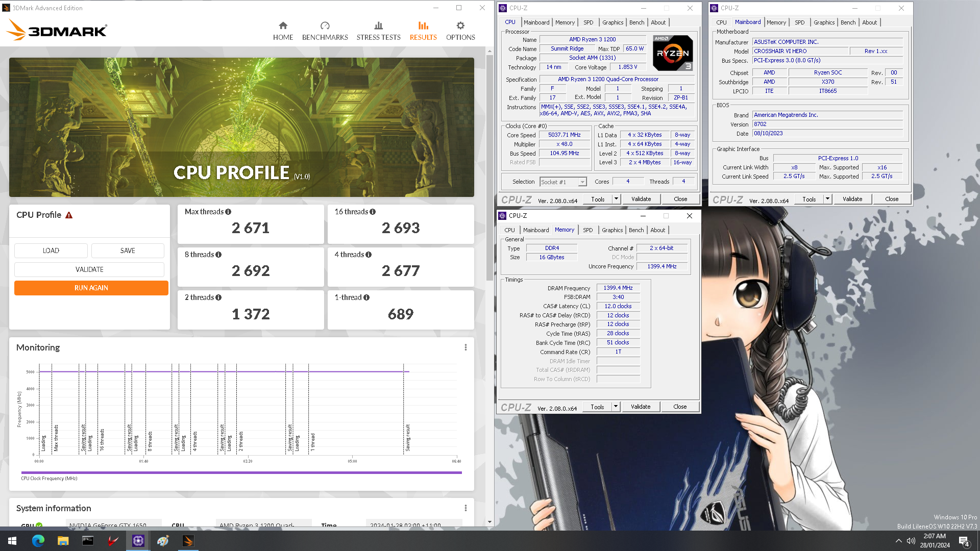Open the terminal app from taskbar

[x=88, y=541]
